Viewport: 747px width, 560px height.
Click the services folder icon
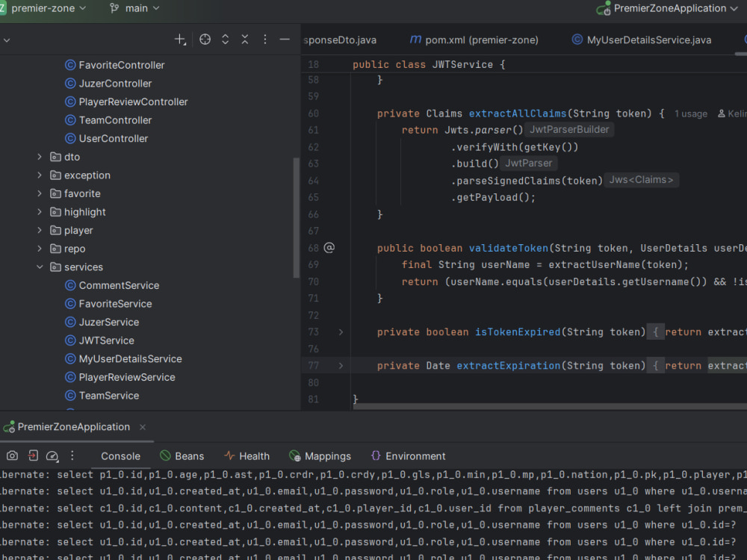pos(56,267)
